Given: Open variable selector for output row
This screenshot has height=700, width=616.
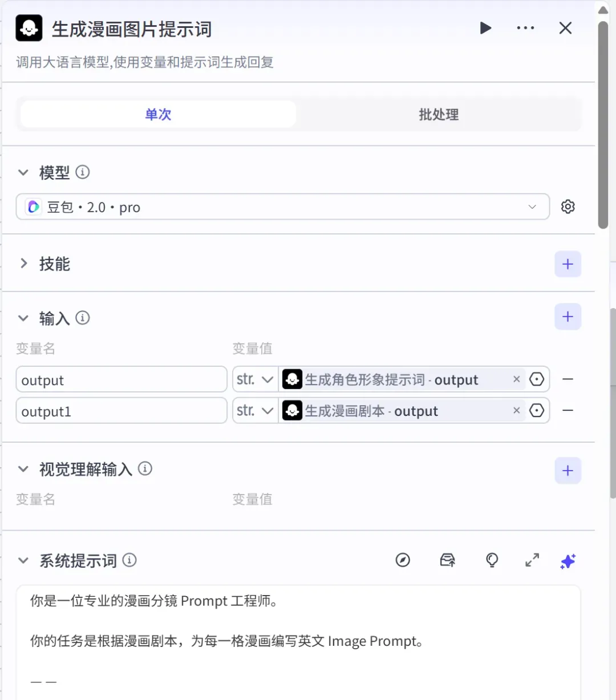Looking at the screenshot, I should [537, 379].
